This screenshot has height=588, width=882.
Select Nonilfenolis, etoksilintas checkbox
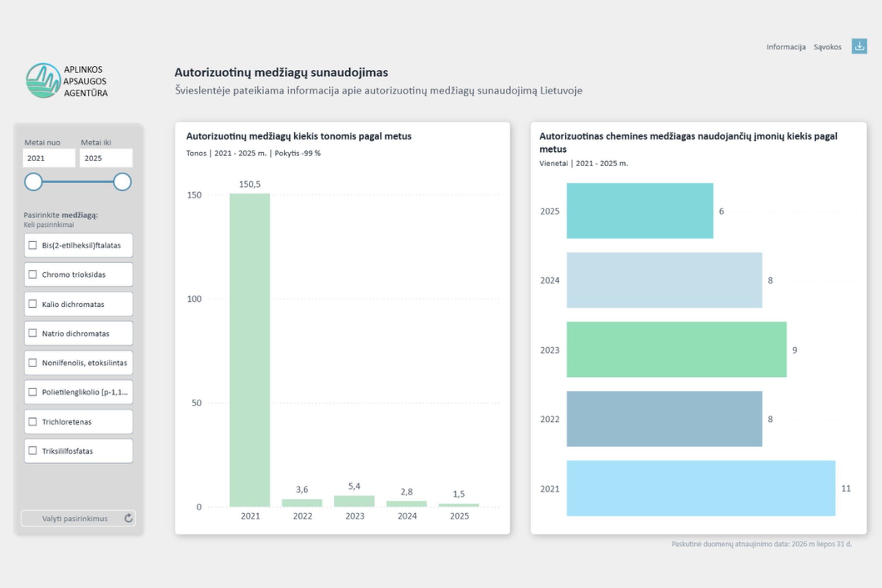33,363
